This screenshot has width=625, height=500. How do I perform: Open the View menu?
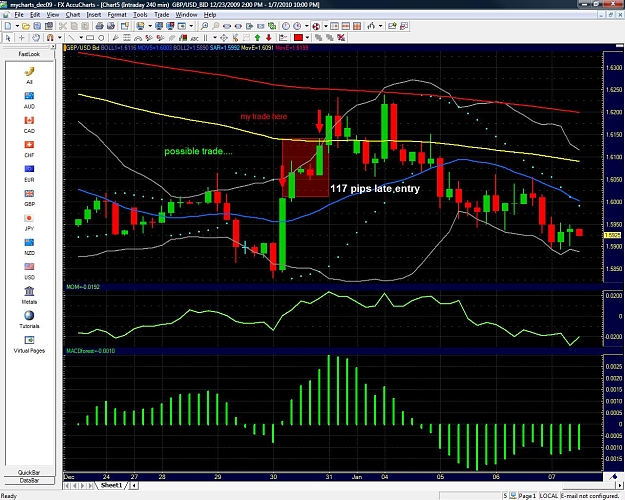point(53,15)
